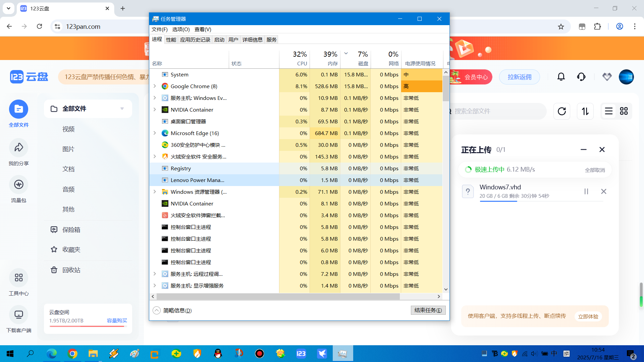
Task: Switch to grid view icon
Action: [x=624, y=111]
